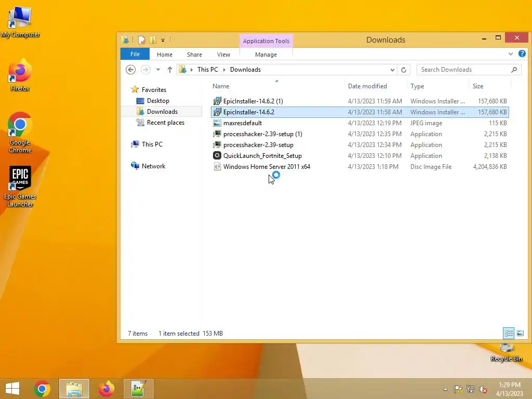Screen dimensions: 532x399
Task: Click the Recycle Bin desktop icon
Action: [x=506, y=352]
